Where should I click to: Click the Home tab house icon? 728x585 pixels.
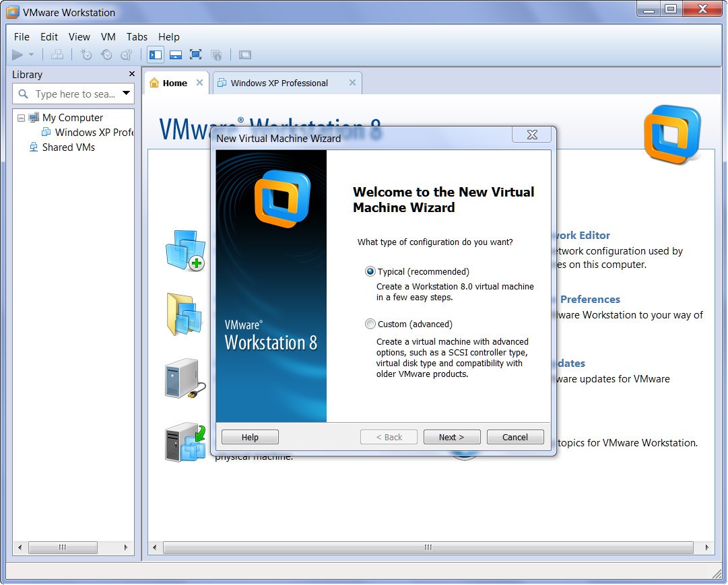pyautogui.click(x=154, y=83)
